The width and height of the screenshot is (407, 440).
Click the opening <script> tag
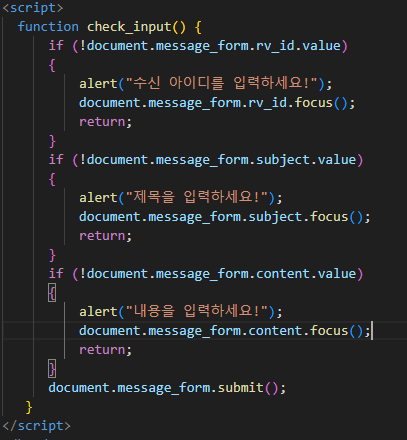(33, 7)
